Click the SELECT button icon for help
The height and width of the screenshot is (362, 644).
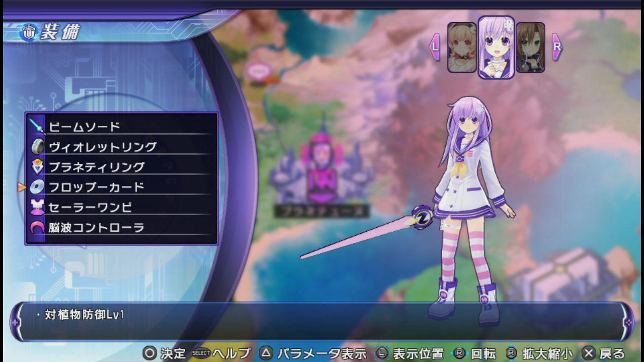pos(200,353)
